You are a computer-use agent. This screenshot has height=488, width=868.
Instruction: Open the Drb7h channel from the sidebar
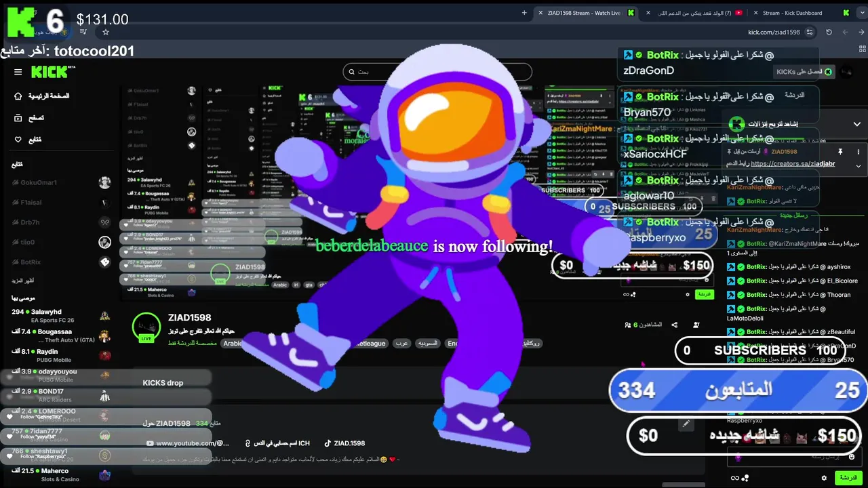61,222
